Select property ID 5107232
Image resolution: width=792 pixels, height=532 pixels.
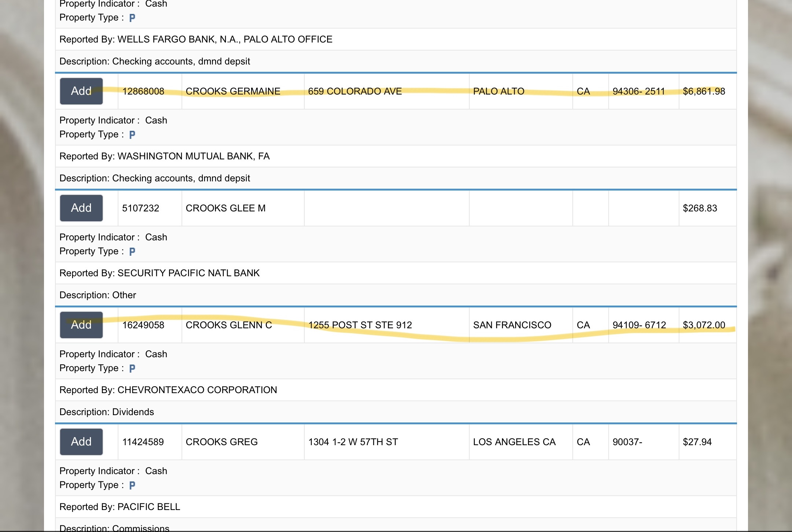click(141, 208)
